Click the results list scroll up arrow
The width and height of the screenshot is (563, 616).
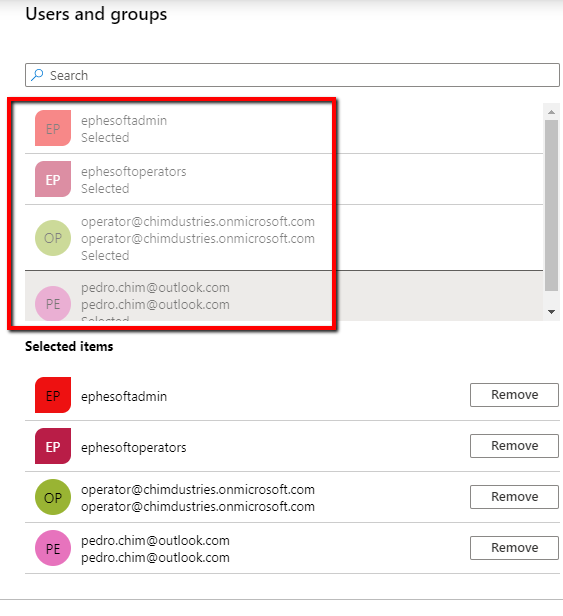552,112
